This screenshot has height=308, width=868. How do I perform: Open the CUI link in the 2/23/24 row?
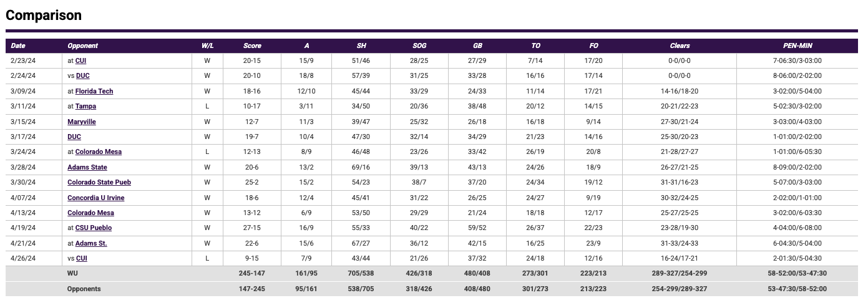(80, 61)
